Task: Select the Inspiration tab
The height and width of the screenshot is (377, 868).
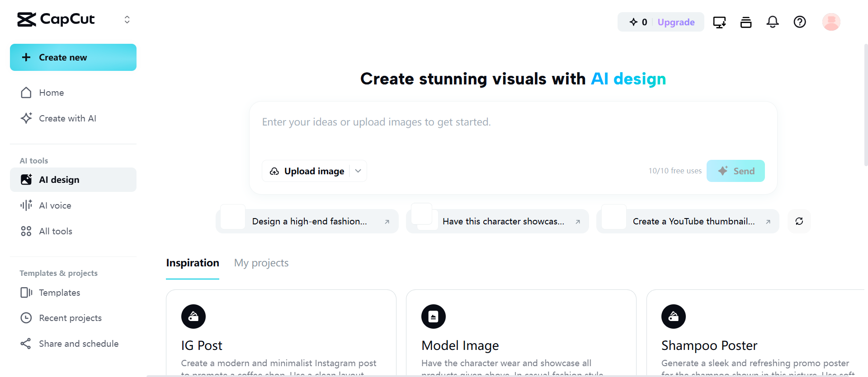Action: (193, 263)
